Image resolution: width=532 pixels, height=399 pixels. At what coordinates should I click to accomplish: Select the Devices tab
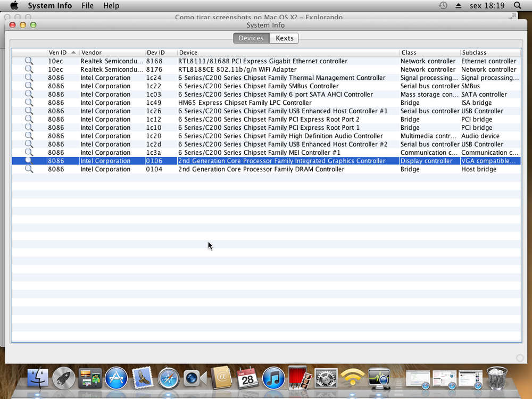point(251,38)
